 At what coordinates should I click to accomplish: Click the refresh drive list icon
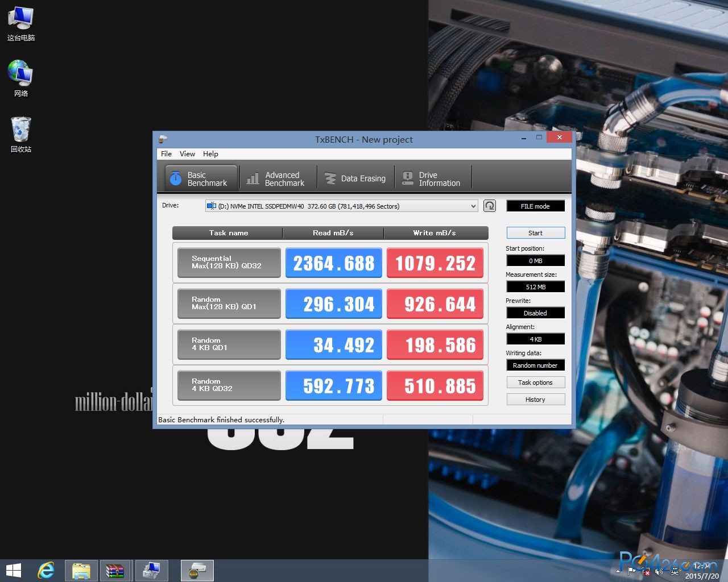coord(490,206)
